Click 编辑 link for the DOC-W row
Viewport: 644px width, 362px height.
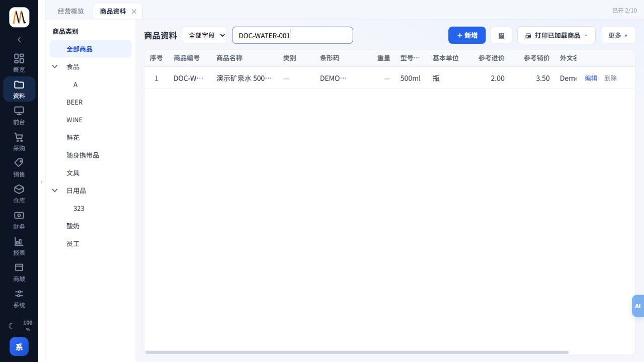click(591, 78)
